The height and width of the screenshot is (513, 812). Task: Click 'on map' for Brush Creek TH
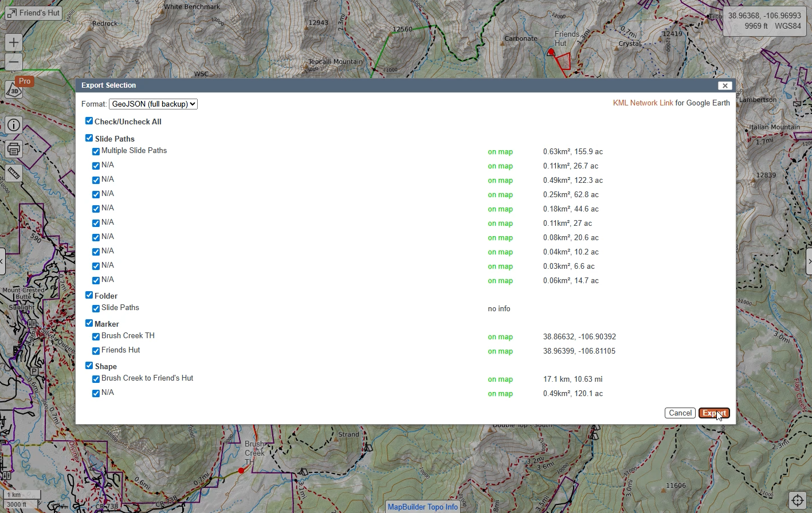point(500,337)
